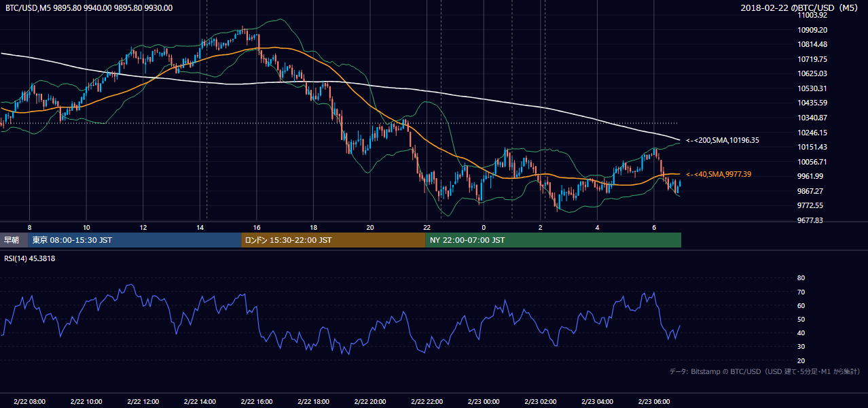
Task: Click price axis value 9677.83
Action: 811,220
